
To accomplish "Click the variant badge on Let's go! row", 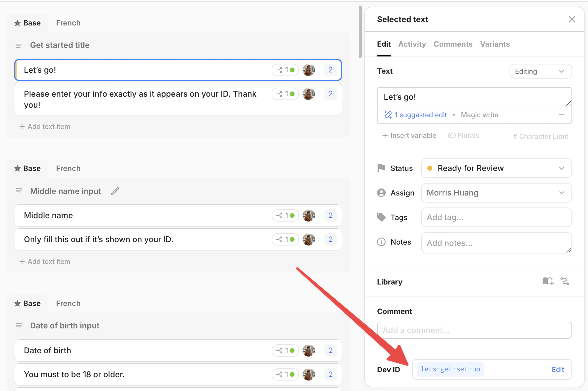I will [285, 70].
